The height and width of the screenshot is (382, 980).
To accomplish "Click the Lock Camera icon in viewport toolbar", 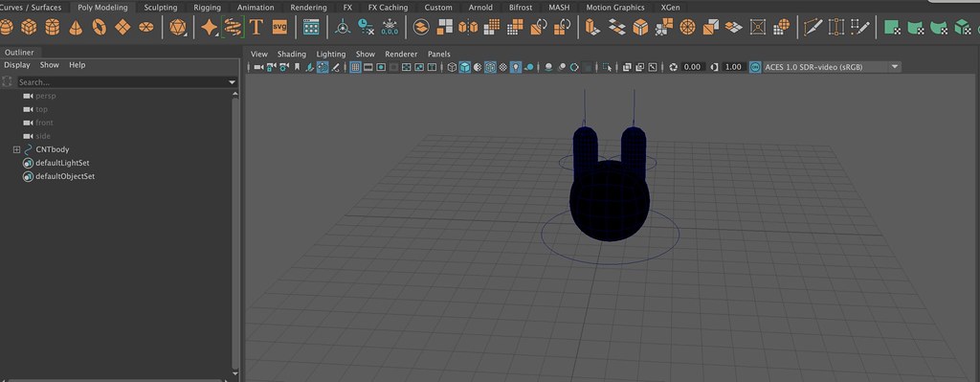I will (x=272, y=67).
